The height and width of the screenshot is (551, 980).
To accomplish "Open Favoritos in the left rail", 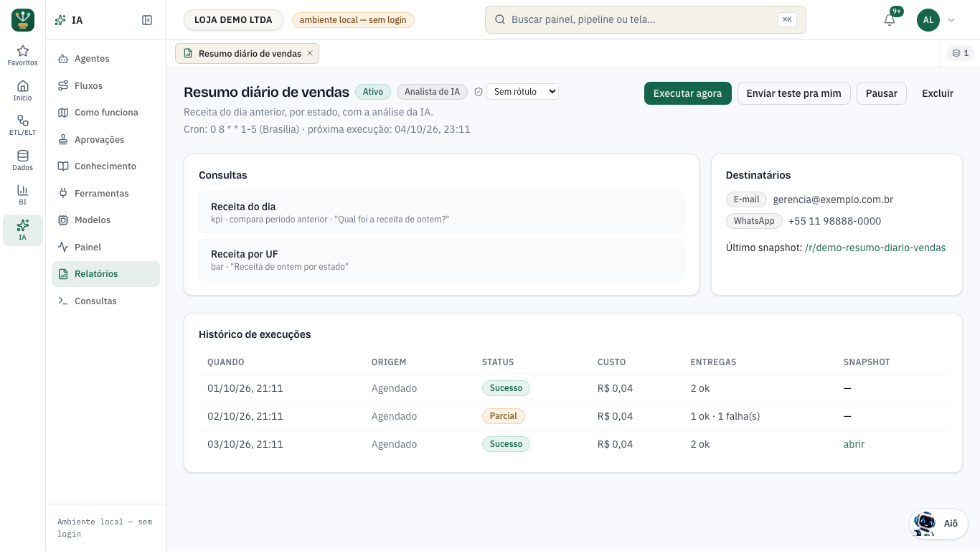I will [x=23, y=55].
